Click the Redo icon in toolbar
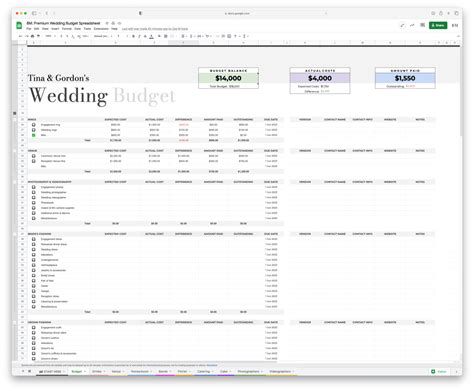Screen dimensions: 474x391 [27, 36]
